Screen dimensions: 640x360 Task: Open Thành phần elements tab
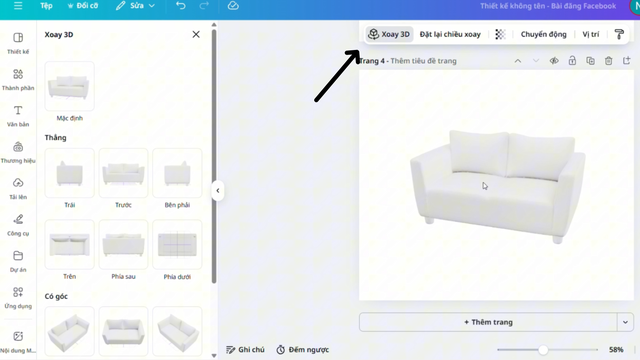point(18,80)
